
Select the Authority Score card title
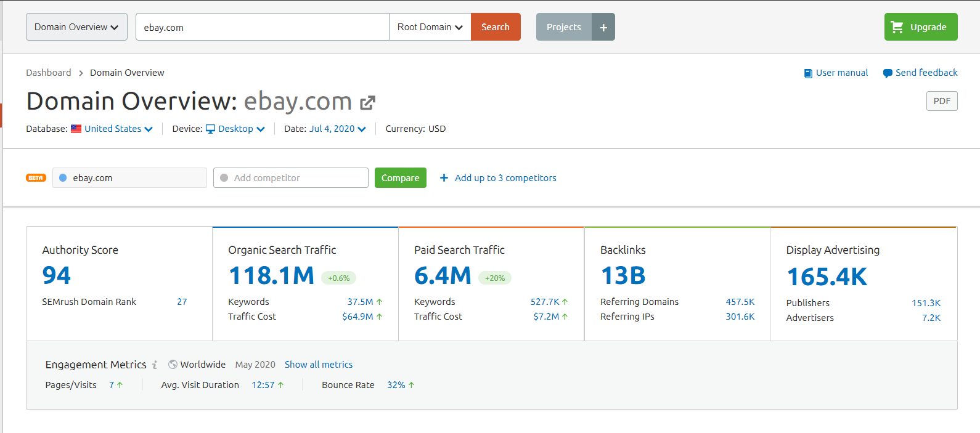80,250
